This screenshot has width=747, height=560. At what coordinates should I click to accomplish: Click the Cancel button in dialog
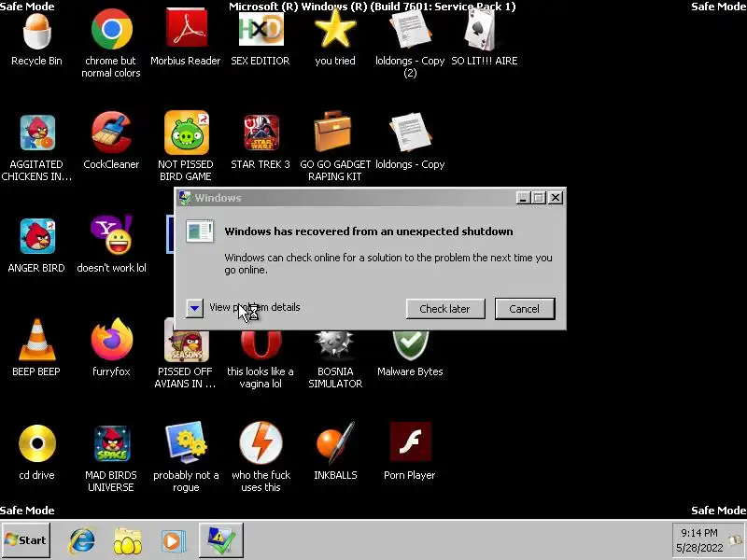(525, 309)
